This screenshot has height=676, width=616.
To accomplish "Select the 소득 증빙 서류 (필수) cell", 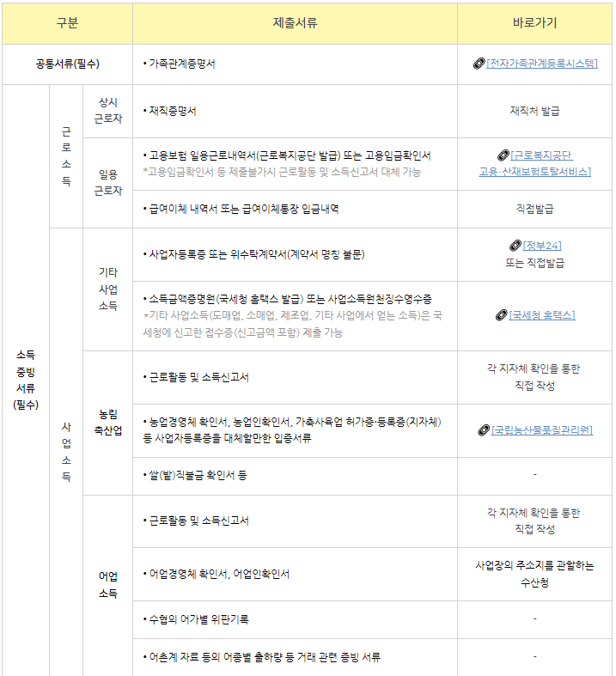I will pyautogui.click(x=26, y=380).
